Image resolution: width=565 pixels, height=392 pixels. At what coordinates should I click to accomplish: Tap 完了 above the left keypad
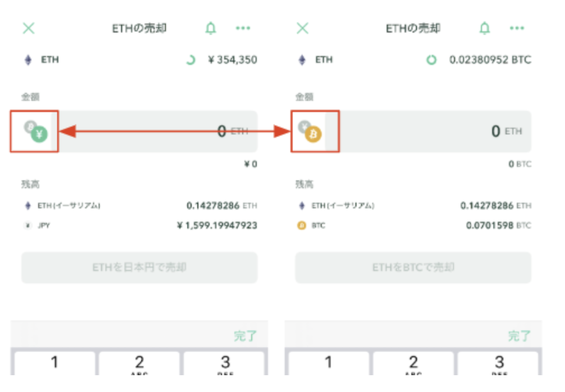click(x=245, y=336)
